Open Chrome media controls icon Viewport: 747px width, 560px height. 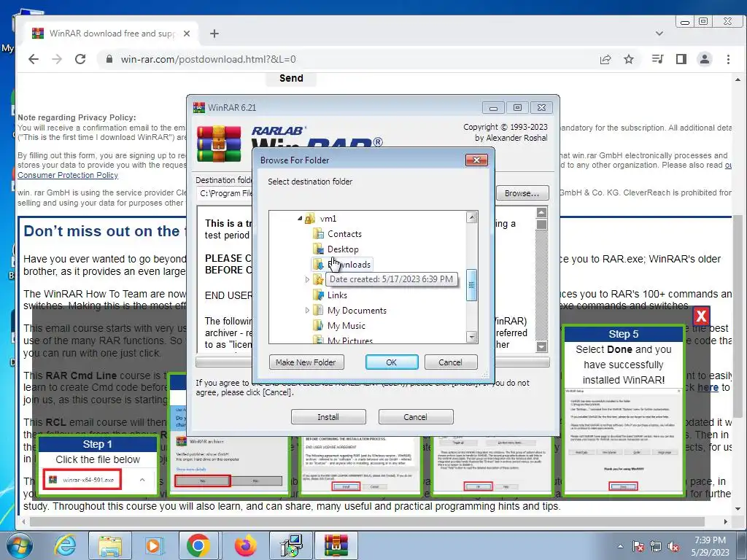point(657,59)
